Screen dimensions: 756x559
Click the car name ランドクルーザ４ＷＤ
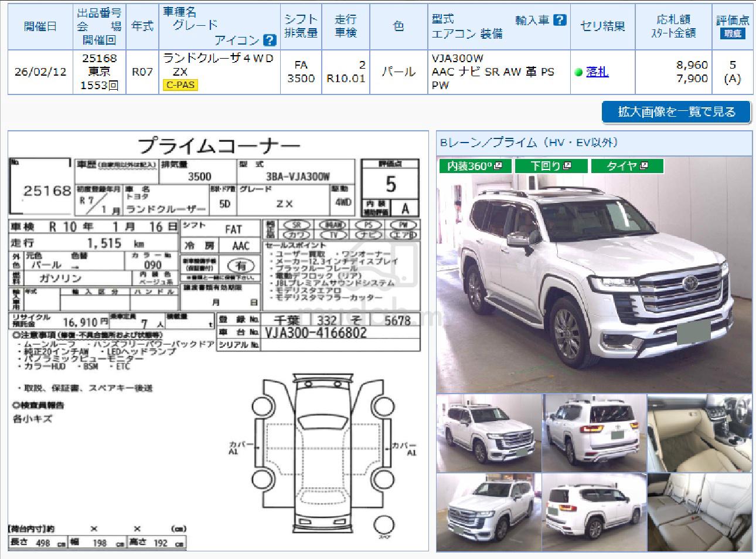pos(218,58)
